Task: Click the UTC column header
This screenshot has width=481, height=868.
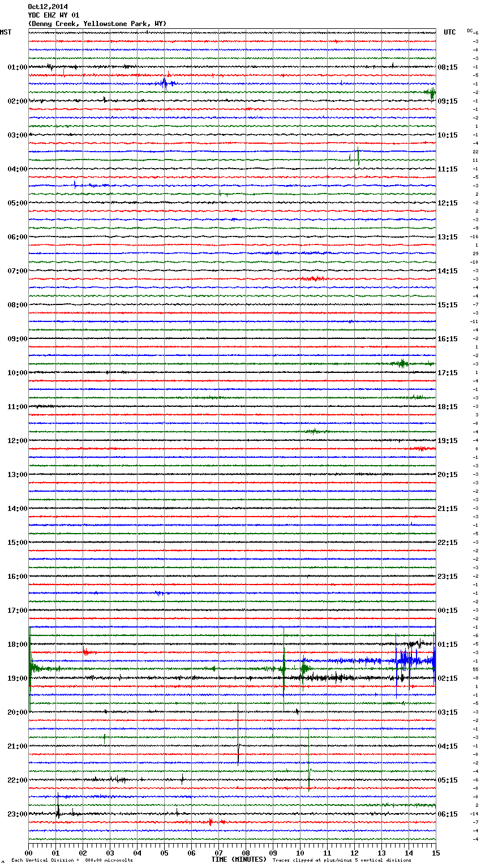Action: coord(450,32)
